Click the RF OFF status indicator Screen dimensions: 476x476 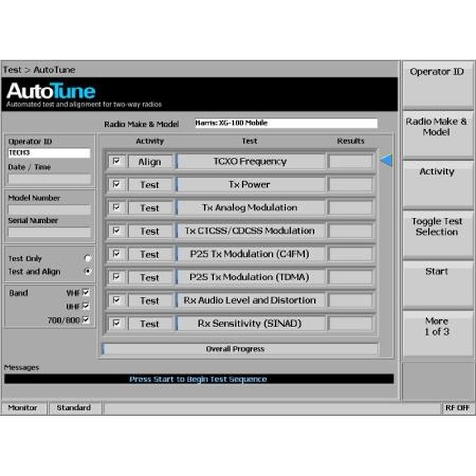coord(457,408)
